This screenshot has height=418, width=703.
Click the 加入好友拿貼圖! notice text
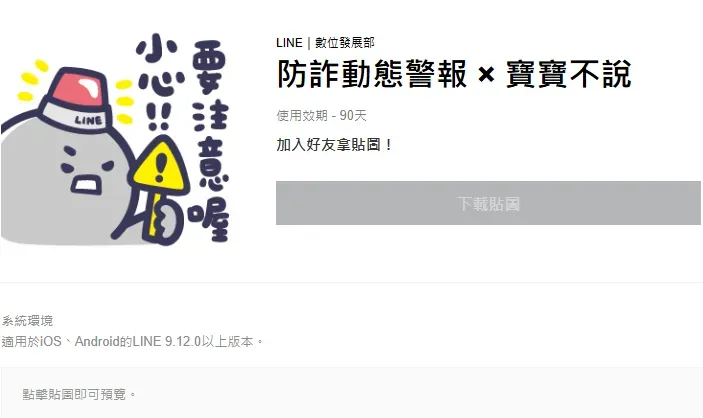334,145
